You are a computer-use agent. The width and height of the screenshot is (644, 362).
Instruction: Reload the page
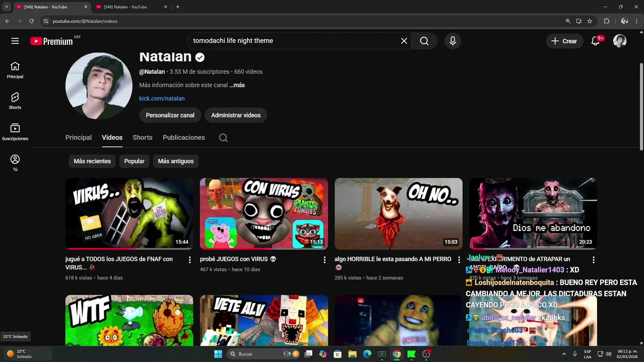[31, 21]
